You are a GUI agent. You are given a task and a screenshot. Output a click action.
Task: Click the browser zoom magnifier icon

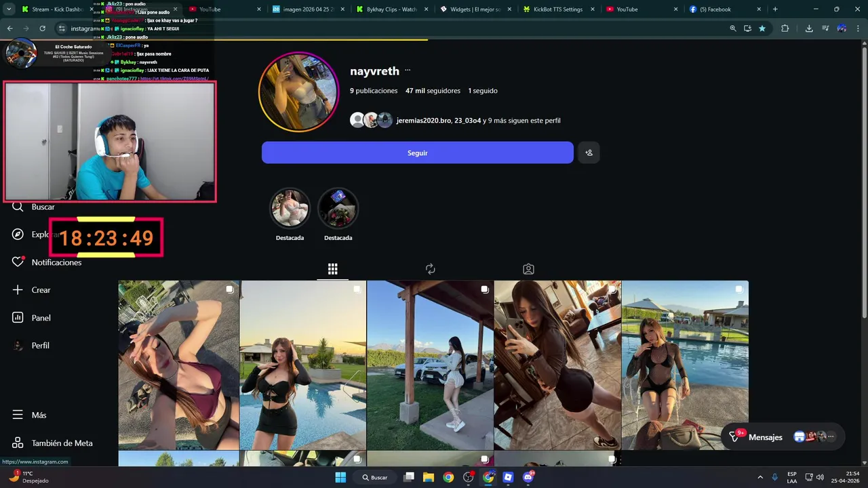pyautogui.click(x=732, y=28)
